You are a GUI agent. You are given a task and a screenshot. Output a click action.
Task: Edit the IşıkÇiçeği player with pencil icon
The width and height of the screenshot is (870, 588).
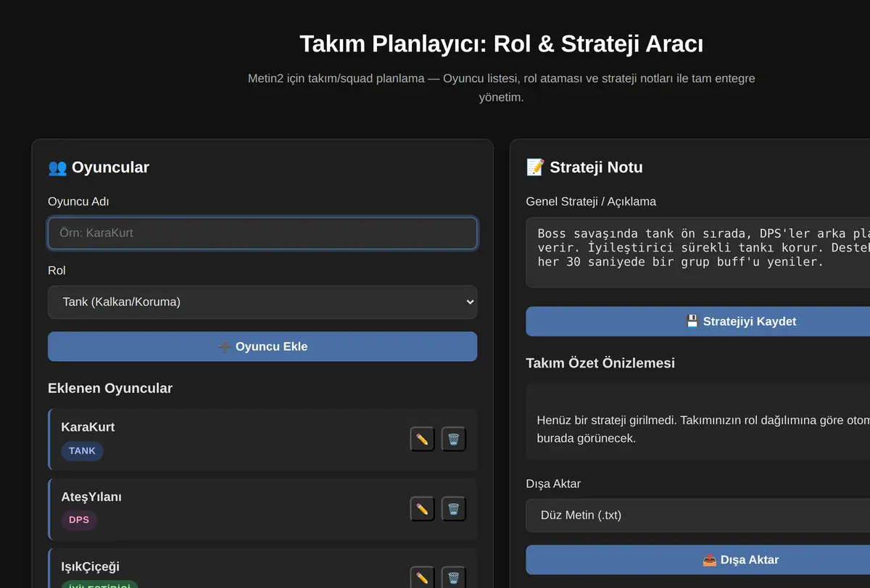point(423,578)
